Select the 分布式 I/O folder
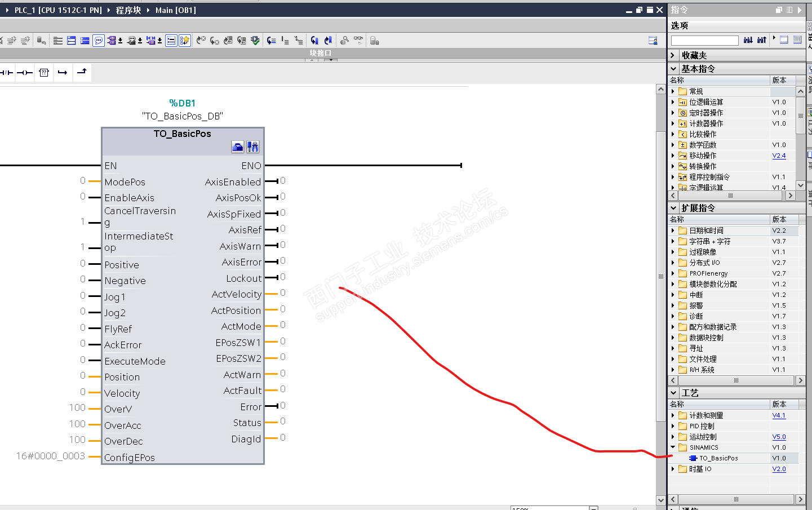The image size is (812, 510). pyautogui.click(x=704, y=263)
